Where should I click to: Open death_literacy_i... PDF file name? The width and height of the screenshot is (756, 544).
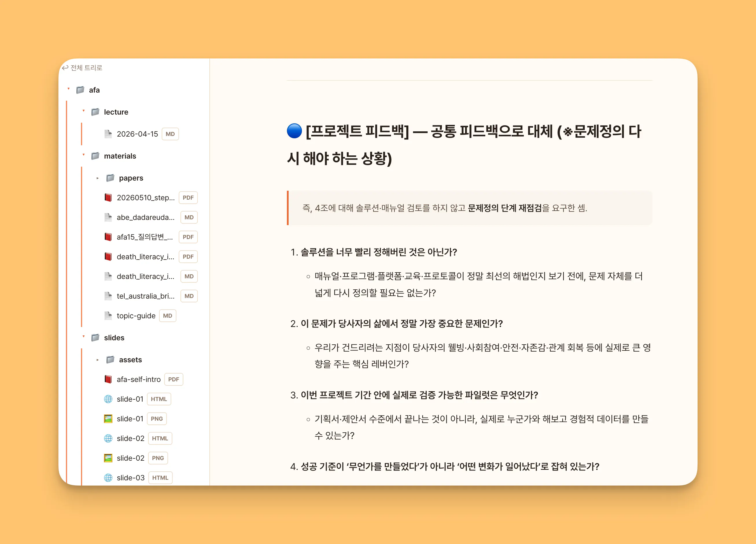pyautogui.click(x=146, y=257)
